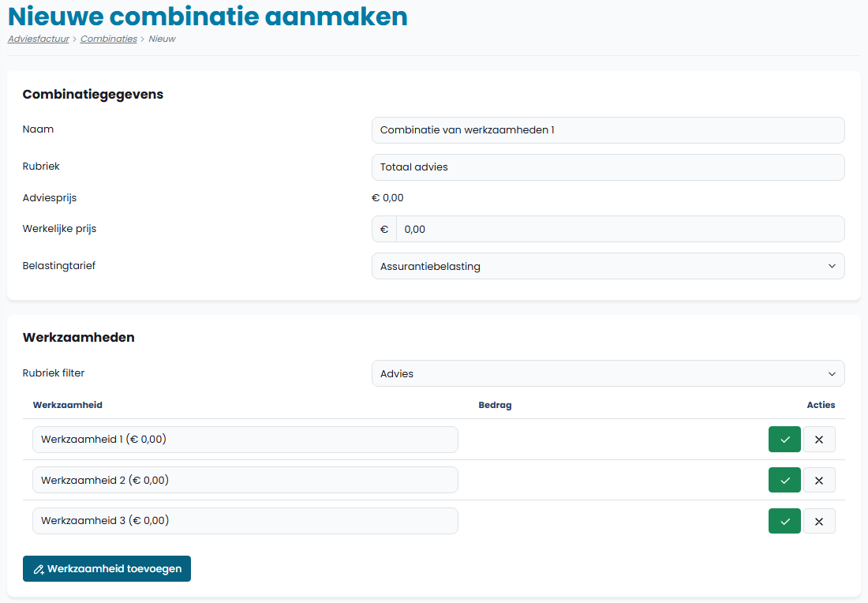Open the Rubriek filter Advies dropdown
This screenshot has height=603, width=868.
(x=608, y=374)
